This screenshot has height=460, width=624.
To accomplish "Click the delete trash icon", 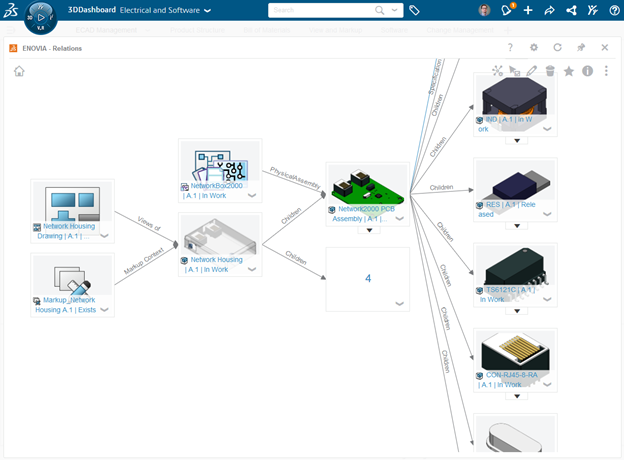I will pos(550,71).
